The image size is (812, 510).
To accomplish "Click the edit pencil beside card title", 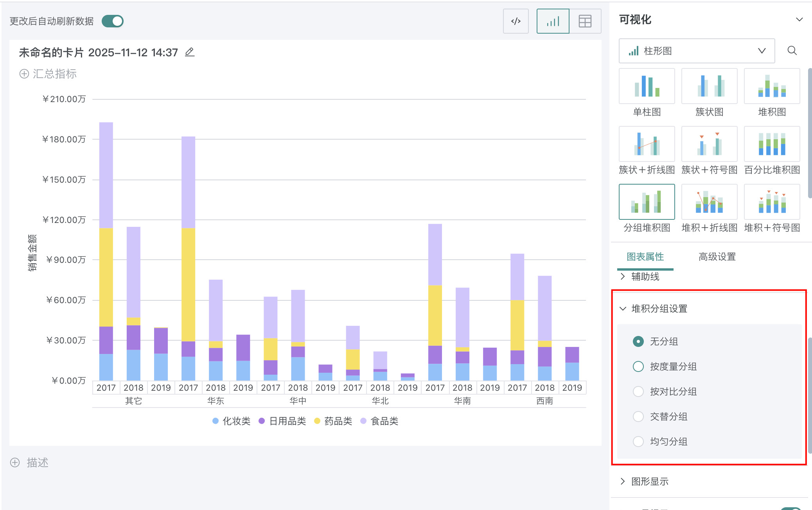I will click(190, 52).
